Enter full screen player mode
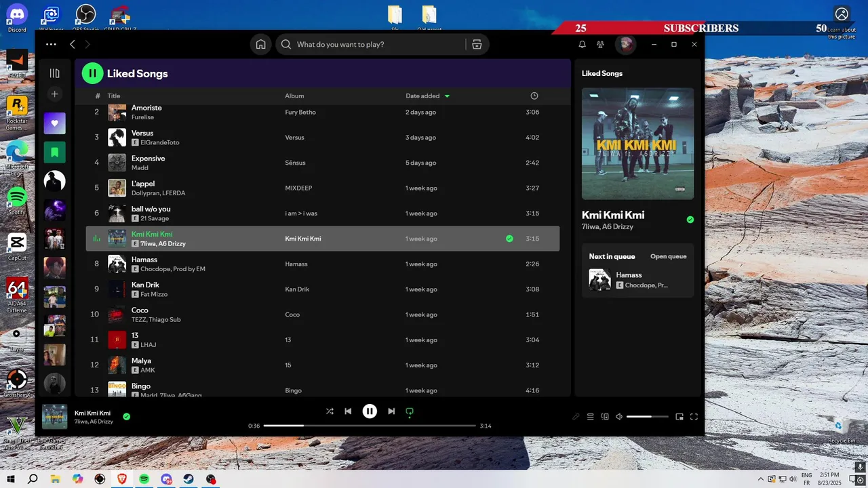Image resolution: width=868 pixels, height=488 pixels. pyautogui.click(x=694, y=417)
